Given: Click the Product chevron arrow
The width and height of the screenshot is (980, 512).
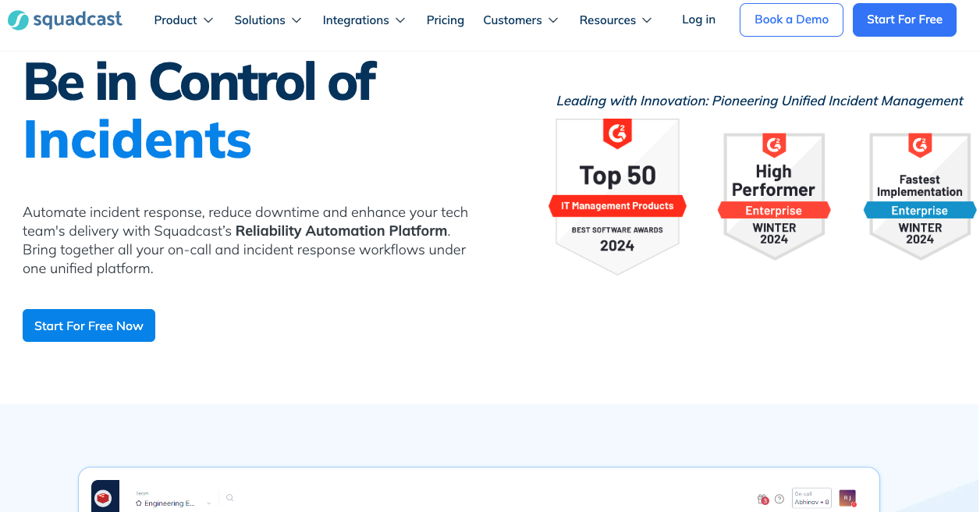Looking at the screenshot, I should tap(208, 20).
